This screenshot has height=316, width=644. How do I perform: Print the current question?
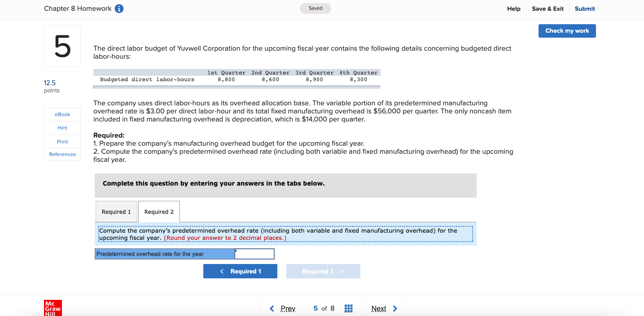(x=62, y=141)
